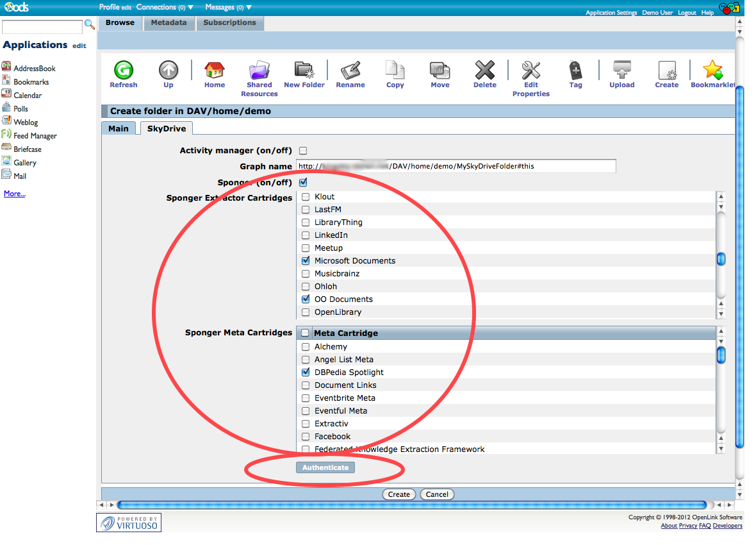Uncheck the DBPedia Spotlight meta cartridge

click(x=306, y=373)
